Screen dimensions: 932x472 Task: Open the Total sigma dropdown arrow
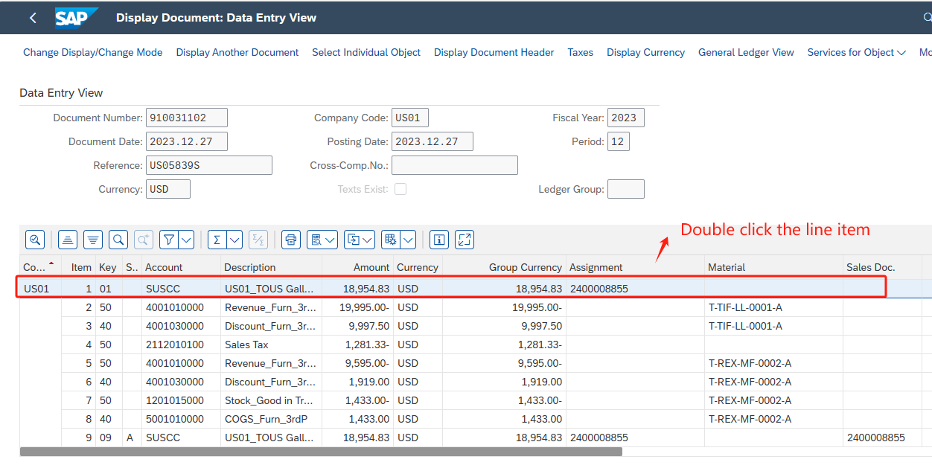click(x=234, y=239)
